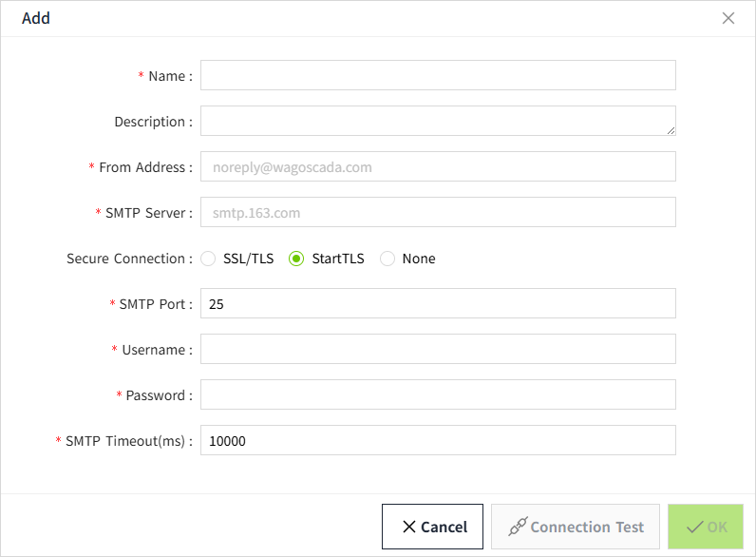Click the From Address field
Screen dimensions: 756x557
[x=438, y=166]
